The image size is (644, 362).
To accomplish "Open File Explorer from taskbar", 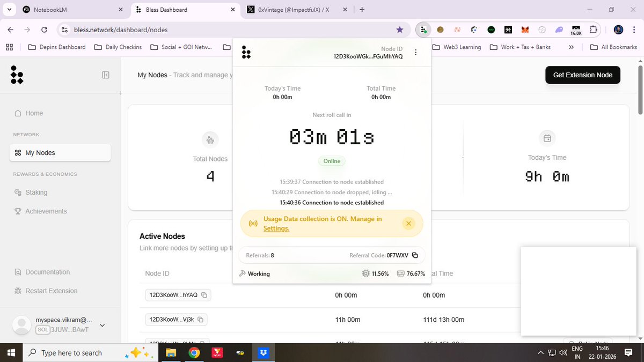I will click(x=171, y=353).
